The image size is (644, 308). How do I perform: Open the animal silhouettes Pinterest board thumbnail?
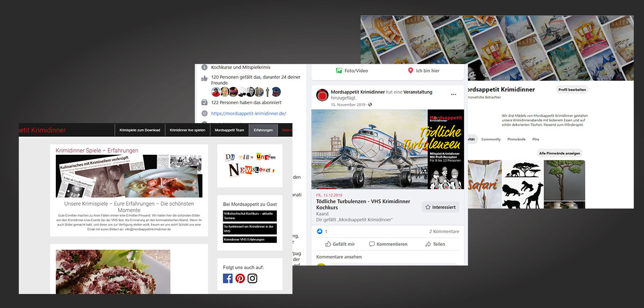click(x=522, y=184)
